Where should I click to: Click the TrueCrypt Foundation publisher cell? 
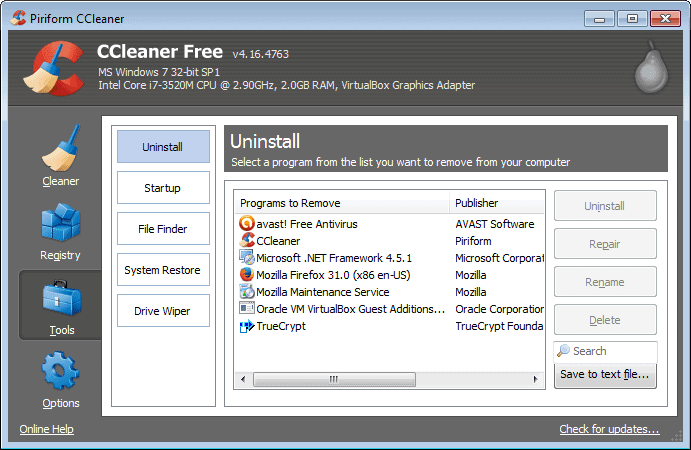click(499, 326)
